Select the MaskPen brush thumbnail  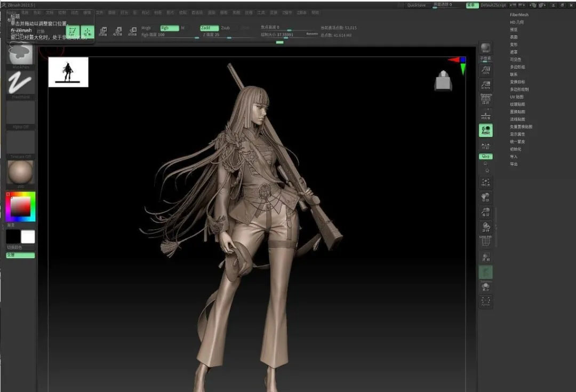(x=20, y=54)
